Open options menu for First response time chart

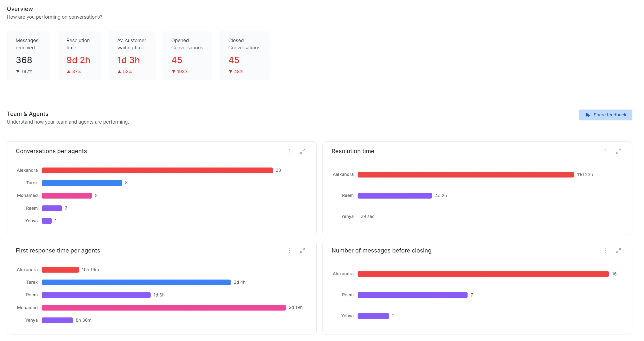point(290,251)
